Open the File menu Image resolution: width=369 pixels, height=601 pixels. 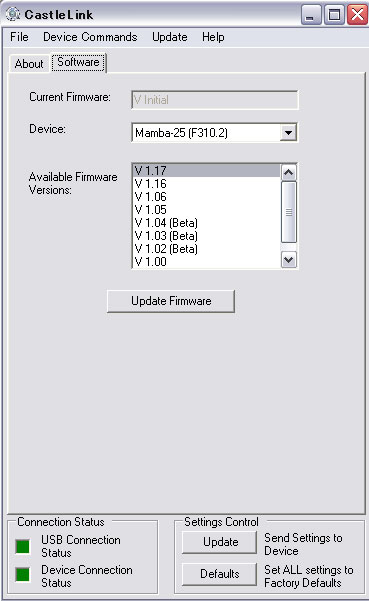click(x=19, y=37)
